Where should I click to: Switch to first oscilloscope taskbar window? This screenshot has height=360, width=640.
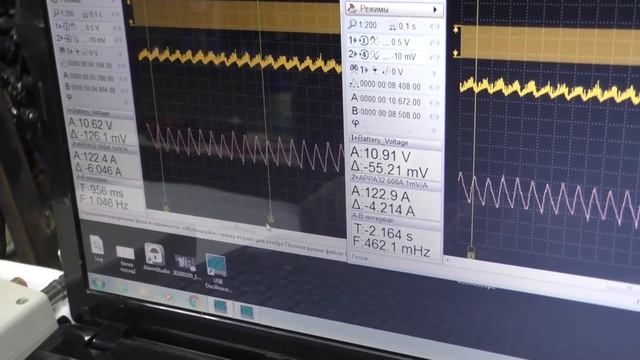[220, 306]
